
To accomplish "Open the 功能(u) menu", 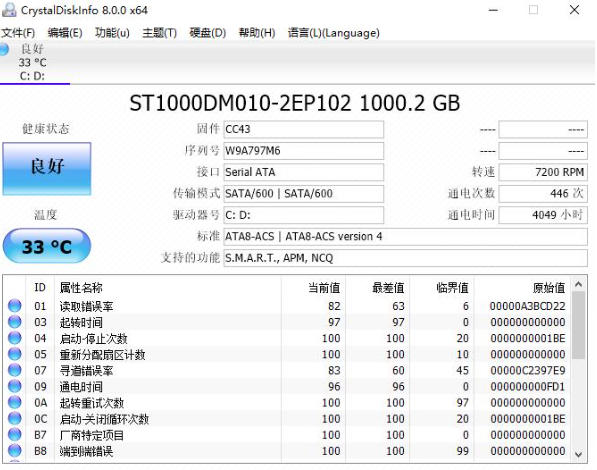I will 112,33.
